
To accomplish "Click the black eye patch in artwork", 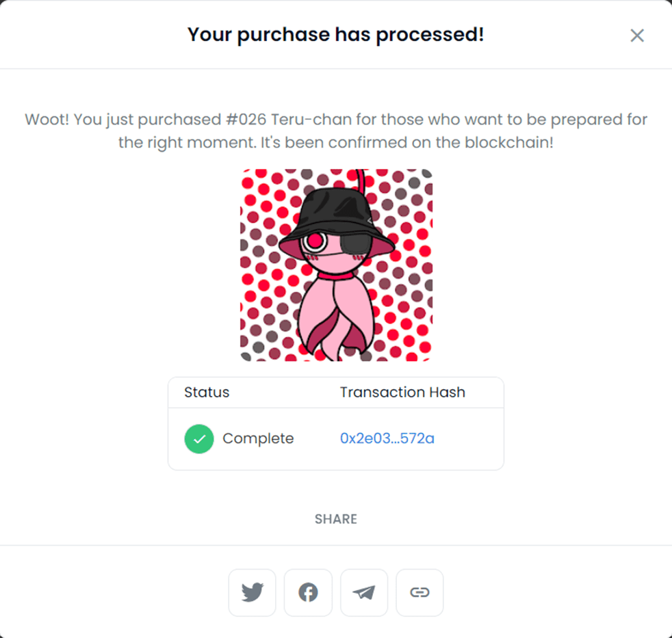I will tap(356, 243).
